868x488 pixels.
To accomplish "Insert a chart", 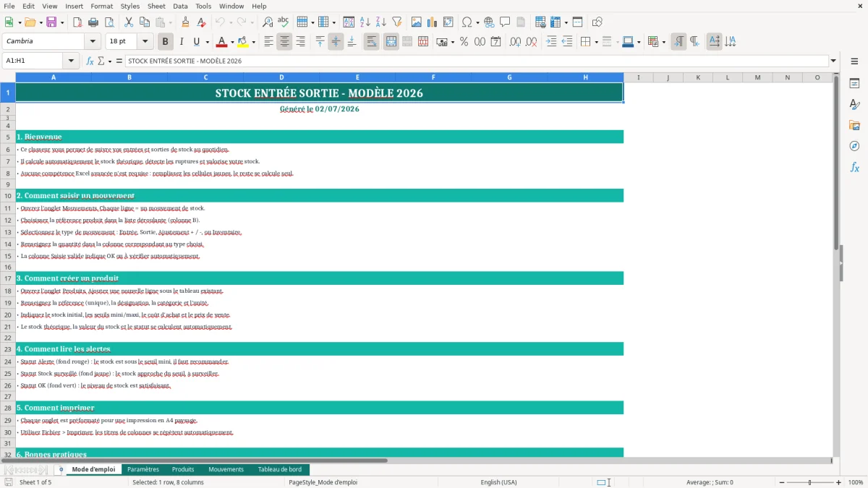I will (x=432, y=22).
